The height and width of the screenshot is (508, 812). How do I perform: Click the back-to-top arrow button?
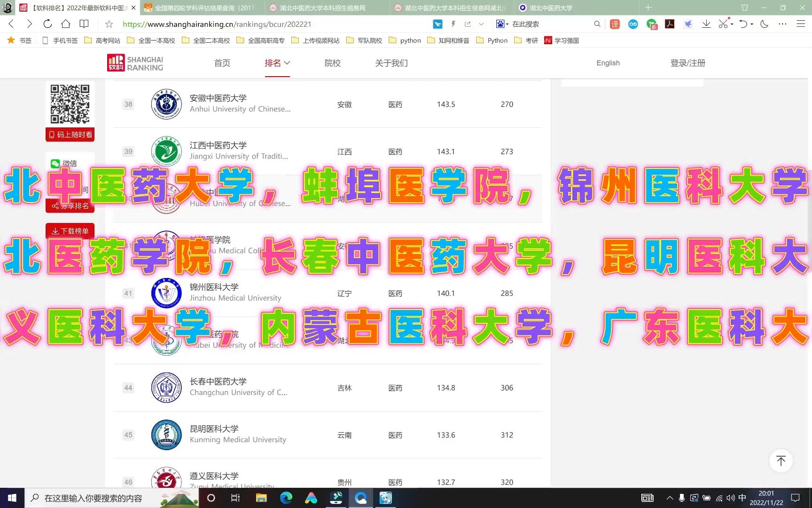(781, 461)
